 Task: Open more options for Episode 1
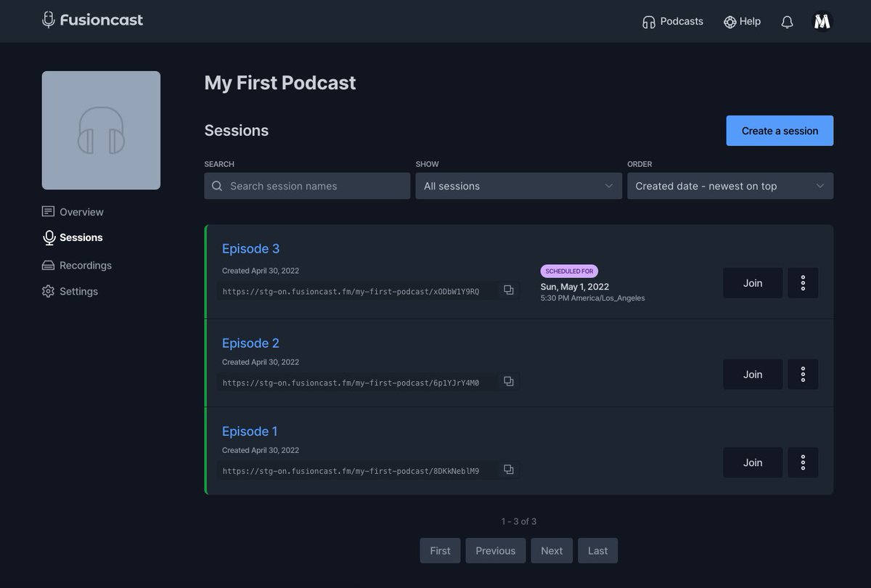(x=803, y=462)
